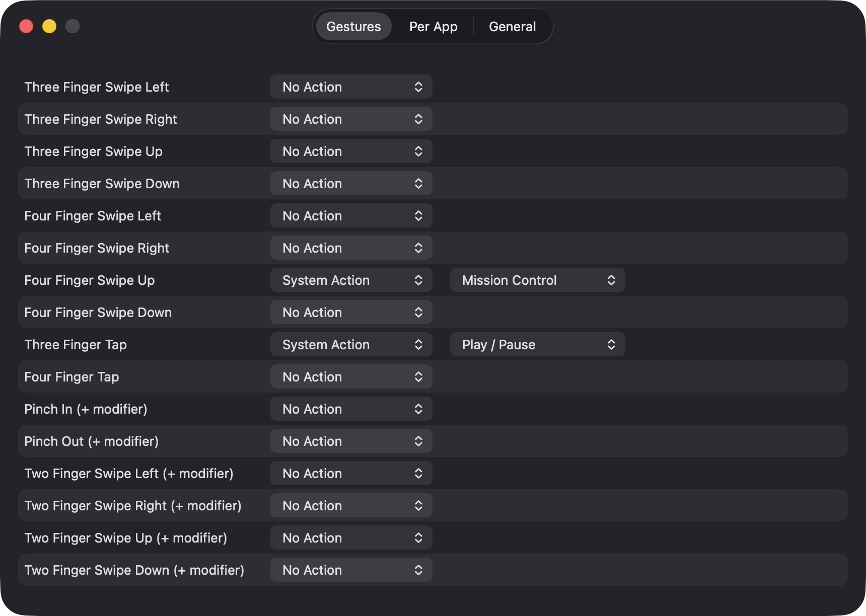The height and width of the screenshot is (616, 866).
Task: Open Three Finger Tap System Action dropdown
Action: click(x=351, y=345)
